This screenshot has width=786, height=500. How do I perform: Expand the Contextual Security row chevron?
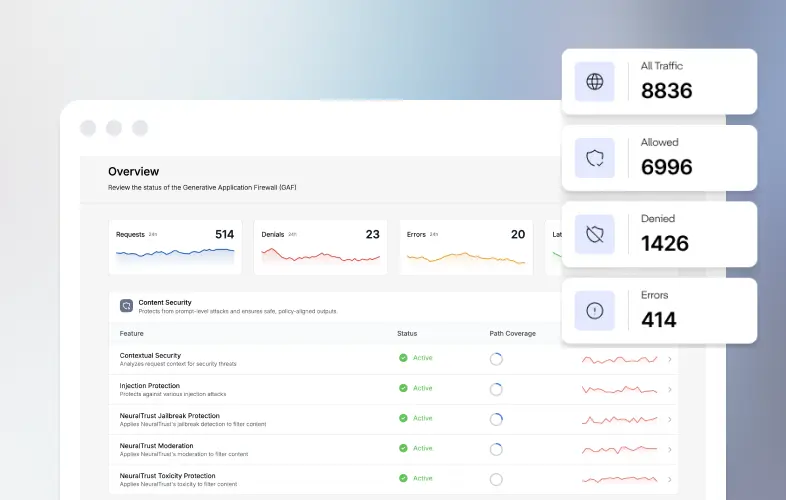669,359
